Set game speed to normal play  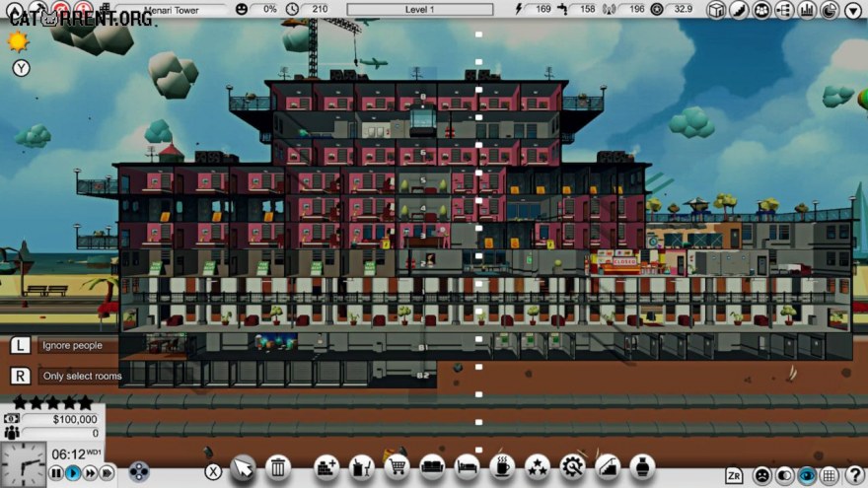73,473
